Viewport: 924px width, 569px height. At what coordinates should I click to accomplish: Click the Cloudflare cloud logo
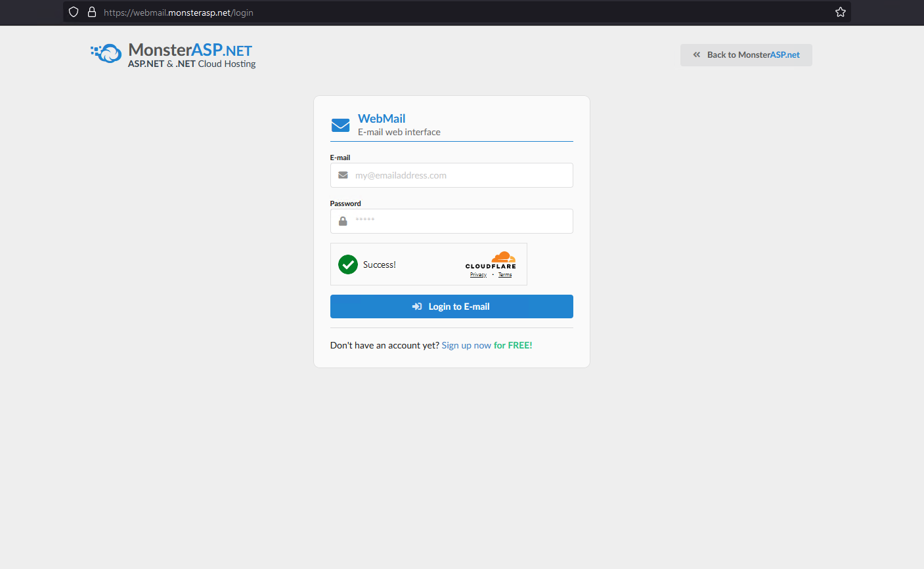[504, 257]
